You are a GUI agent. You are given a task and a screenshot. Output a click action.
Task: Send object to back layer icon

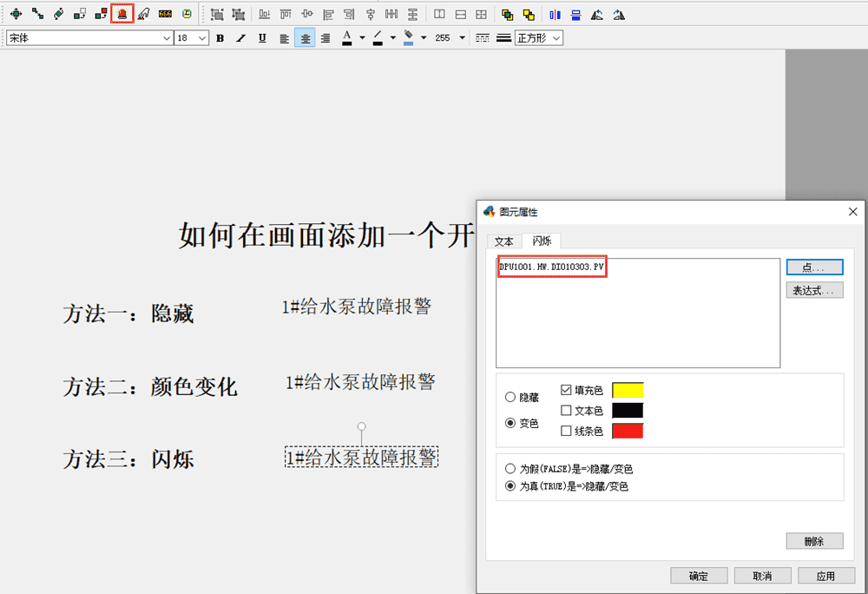pos(529,15)
